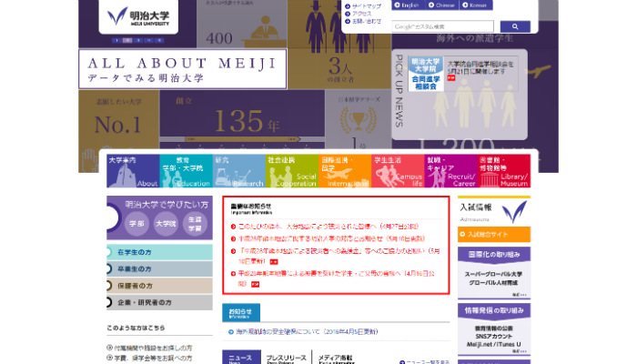Screen dimensions: 637x364
Task: Open the second important notice dated 5月10日実施
Action: point(331,238)
